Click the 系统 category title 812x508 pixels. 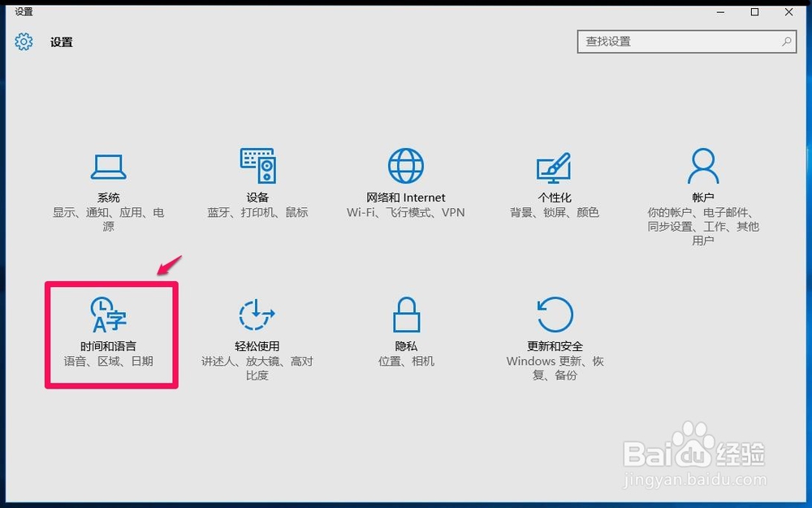pyautogui.click(x=108, y=198)
